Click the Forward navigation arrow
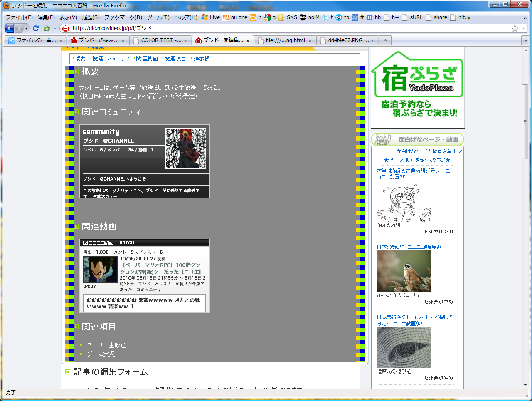Screen dimensions: 532x401 tap(19, 28)
